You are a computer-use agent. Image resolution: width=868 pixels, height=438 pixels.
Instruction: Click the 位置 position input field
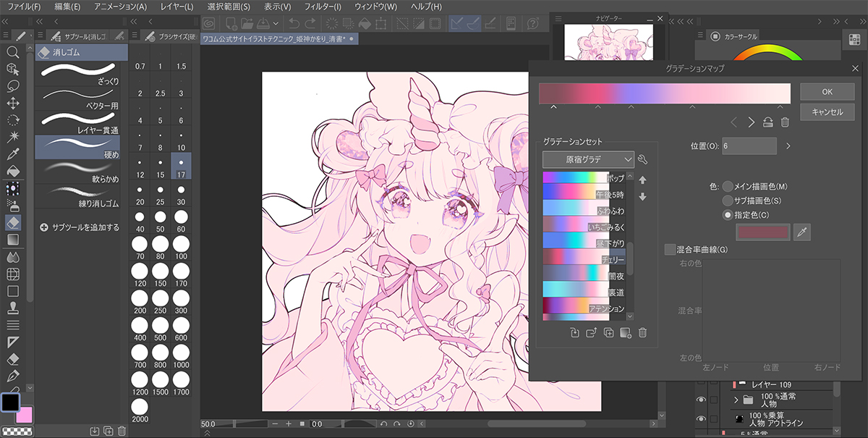[749, 146]
